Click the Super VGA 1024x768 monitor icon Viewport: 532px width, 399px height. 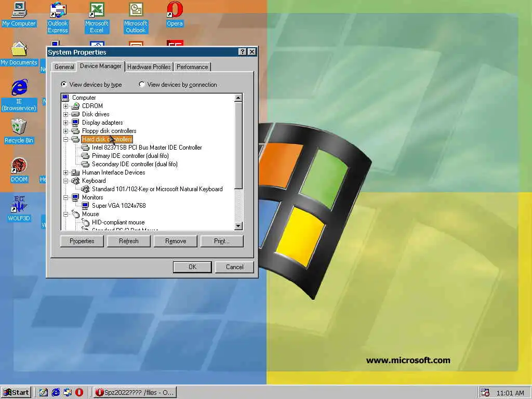pyautogui.click(x=85, y=206)
